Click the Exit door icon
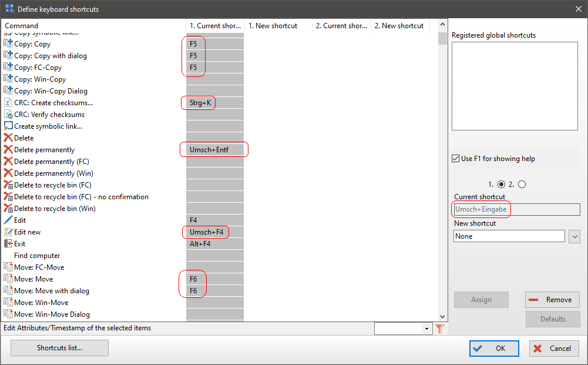 pyautogui.click(x=8, y=244)
